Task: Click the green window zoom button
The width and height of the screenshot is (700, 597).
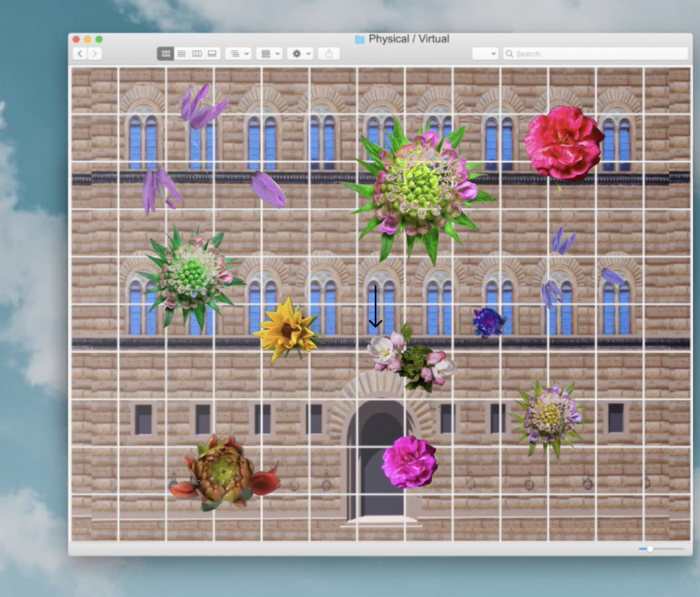Action: point(99,39)
